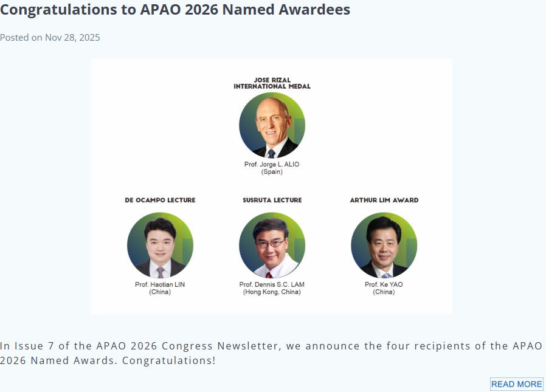Click the name caption Prof. Ke YAO
The image size is (546, 392).
[384, 284]
